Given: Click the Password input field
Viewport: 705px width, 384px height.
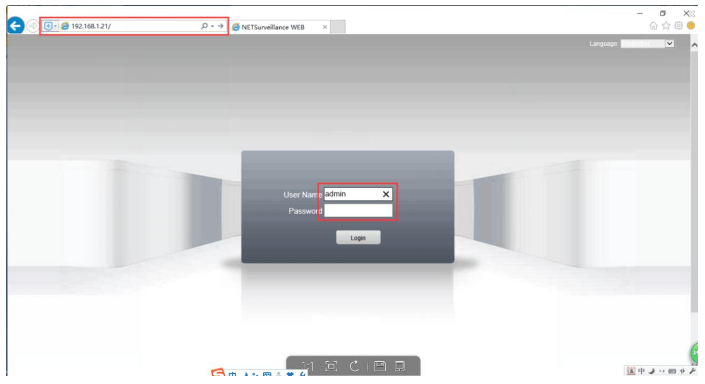Looking at the screenshot, I should pos(358,210).
